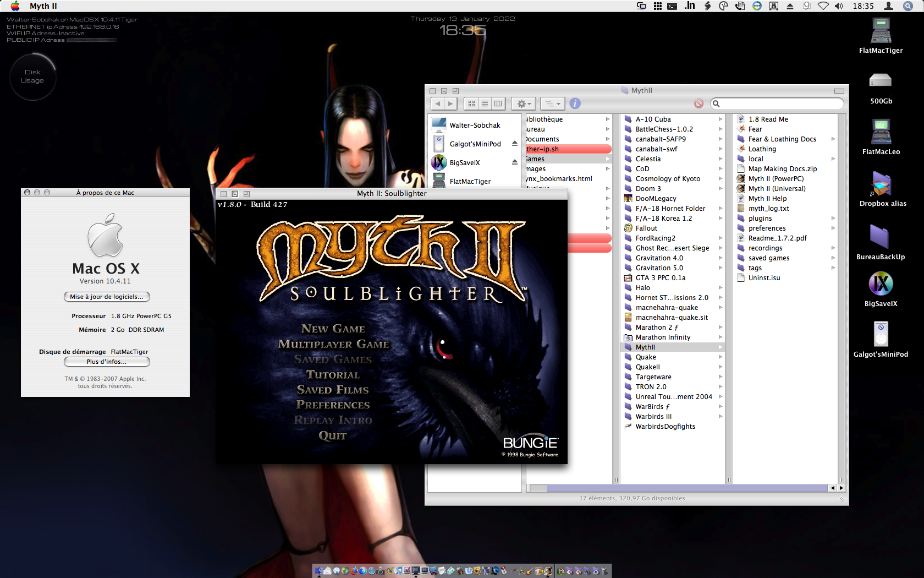
Task: Click Finder horizontal scrollbar thumb
Action: click(687, 488)
